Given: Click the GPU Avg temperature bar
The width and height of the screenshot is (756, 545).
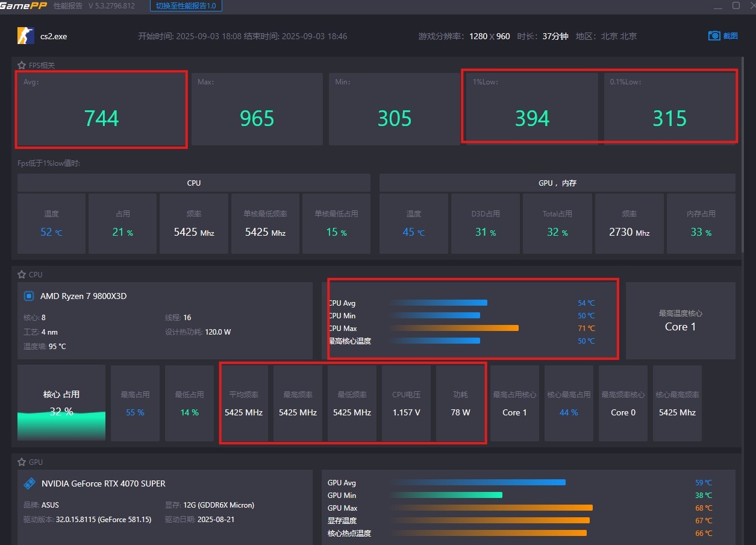Looking at the screenshot, I should [478, 482].
